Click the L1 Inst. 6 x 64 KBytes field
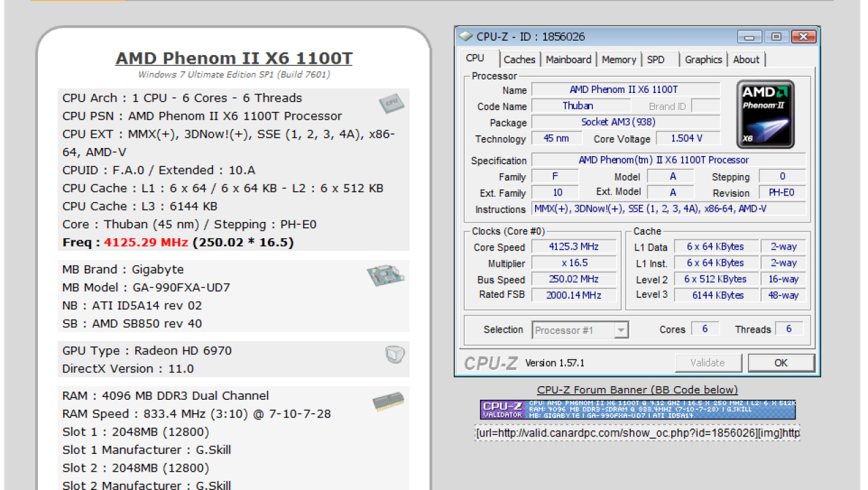 [x=715, y=263]
